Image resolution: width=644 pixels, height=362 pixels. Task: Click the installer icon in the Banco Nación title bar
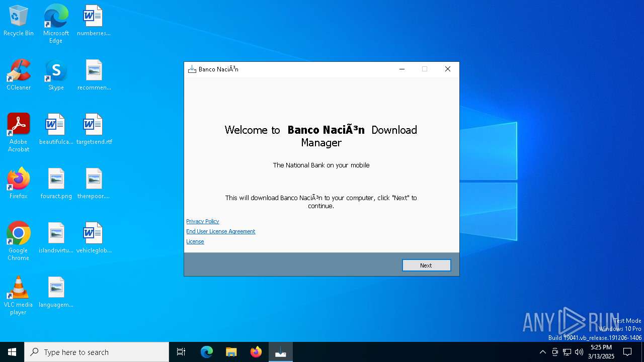click(x=192, y=69)
